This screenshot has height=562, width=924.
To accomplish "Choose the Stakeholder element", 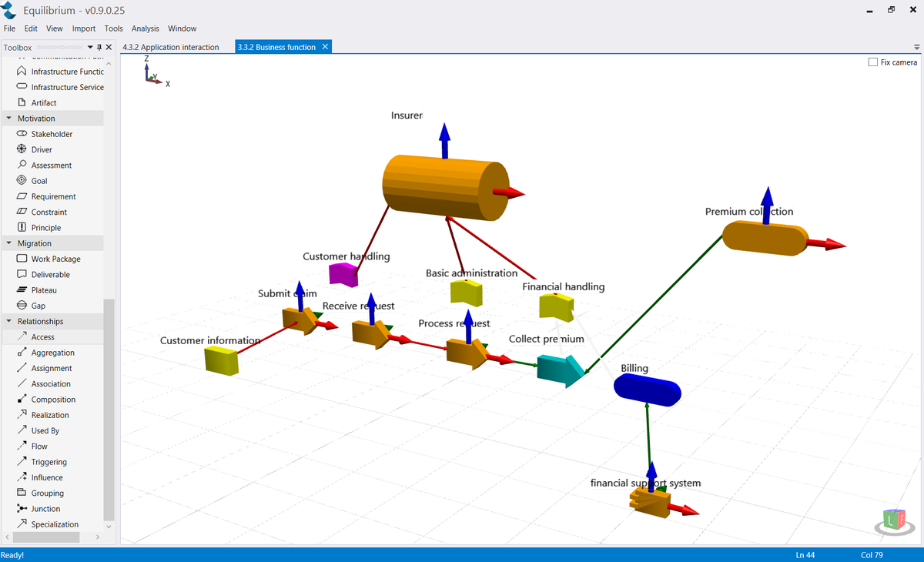I will click(x=44, y=134).
